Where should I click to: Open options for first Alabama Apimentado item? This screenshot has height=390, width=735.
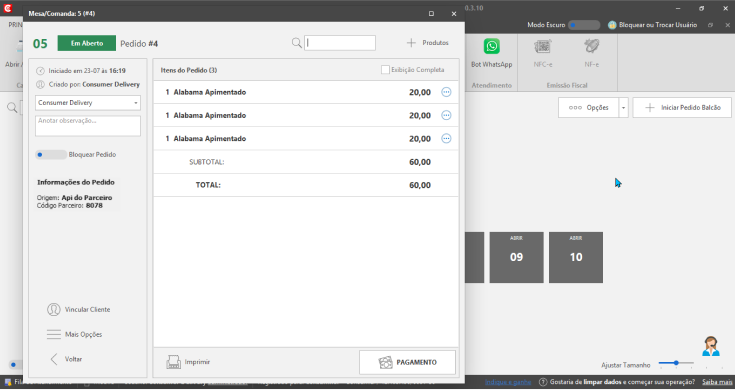446,92
